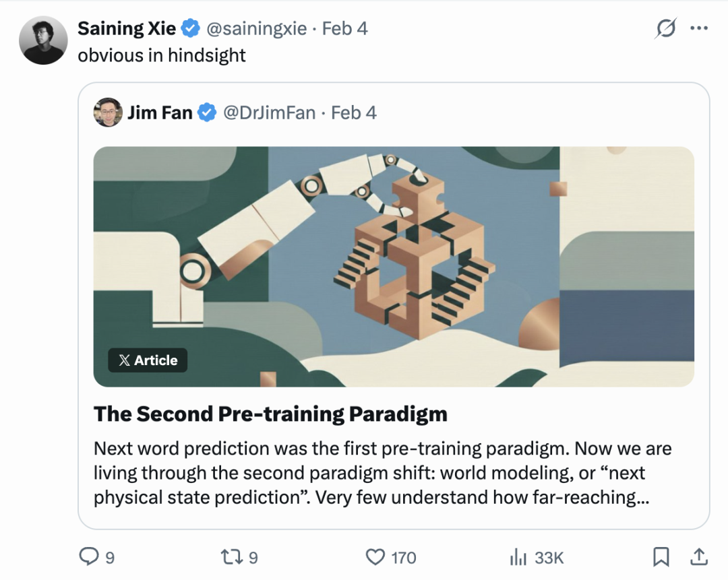Bookmark this post
The height and width of the screenshot is (580, 728).
[661, 556]
